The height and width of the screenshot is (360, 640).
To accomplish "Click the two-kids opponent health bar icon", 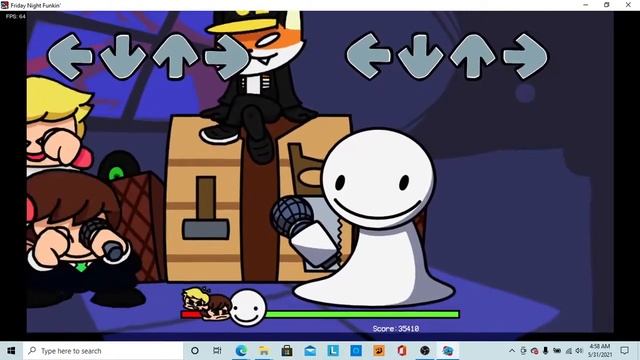I will tap(206, 304).
